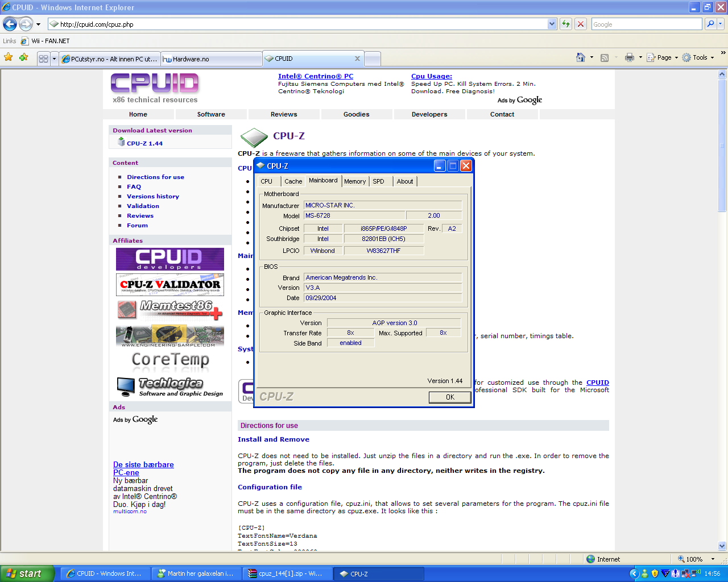
Task: Select the Memory tab in CPU-Z
Action: 355,181
